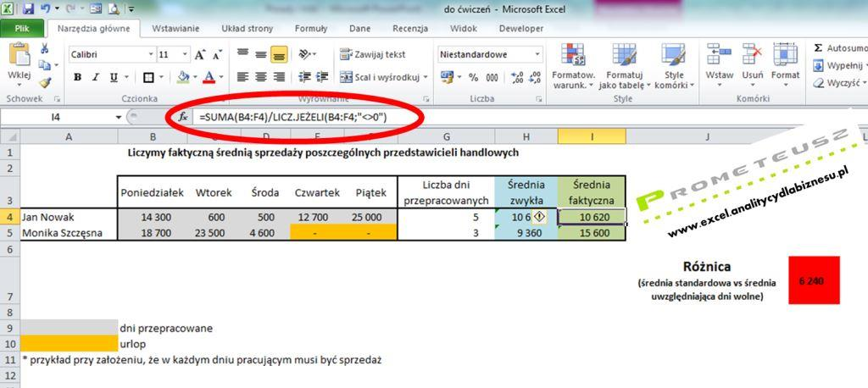868x388 pixels.
Task: Choose the fill color paint bucket
Action: [x=181, y=77]
